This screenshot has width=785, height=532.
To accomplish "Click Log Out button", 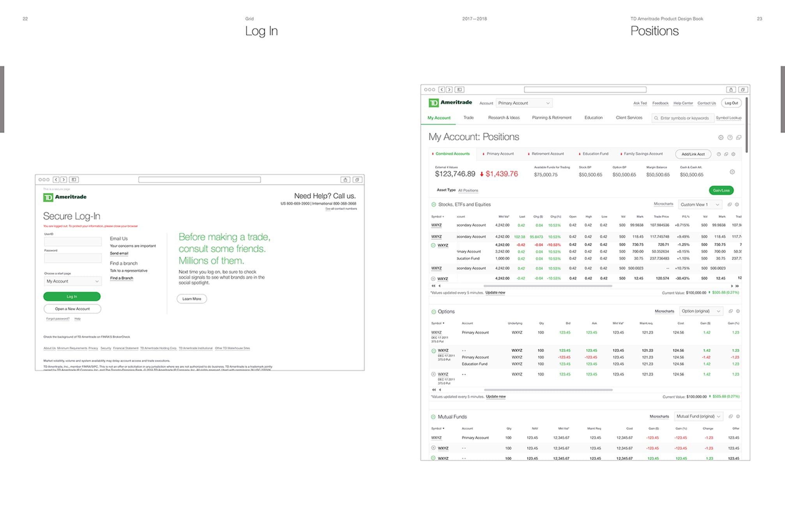I will tap(731, 103).
